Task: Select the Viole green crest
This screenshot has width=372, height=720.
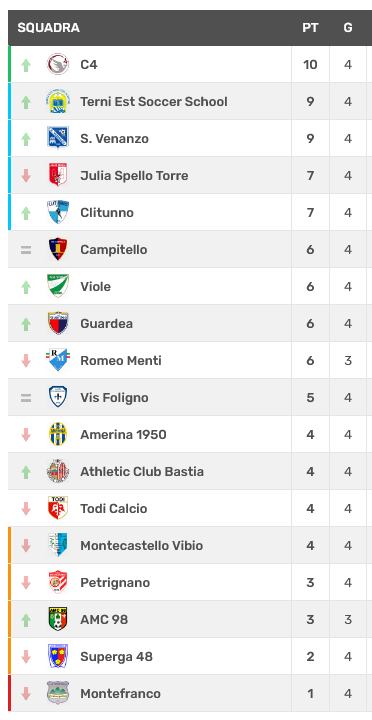Action: (x=58, y=286)
